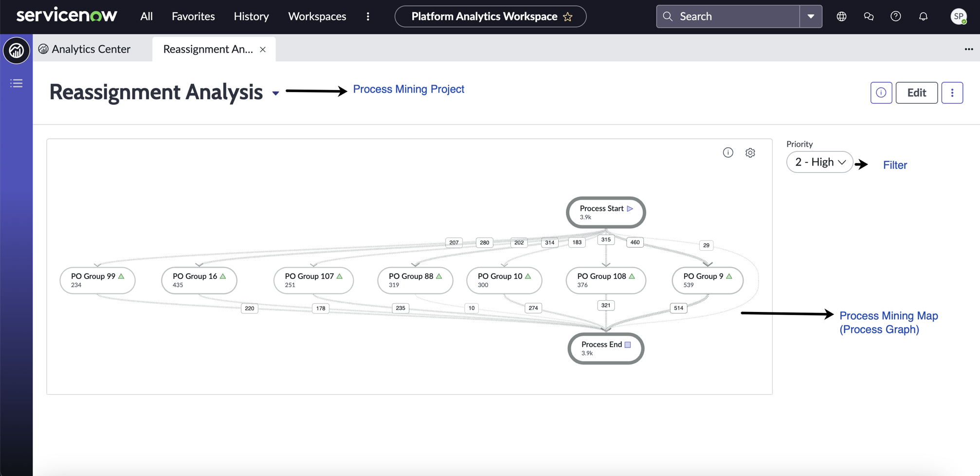980x476 pixels.
Task: Open the All menu
Action: (146, 17)
